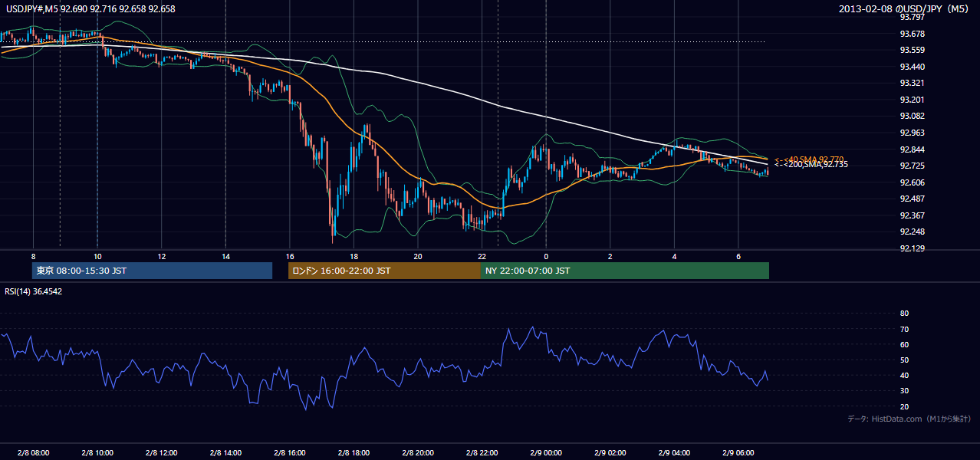Viewport: 980px width, 460px height.
Task: Click the RSI axis level 60
Action: [x=904, y=344]
